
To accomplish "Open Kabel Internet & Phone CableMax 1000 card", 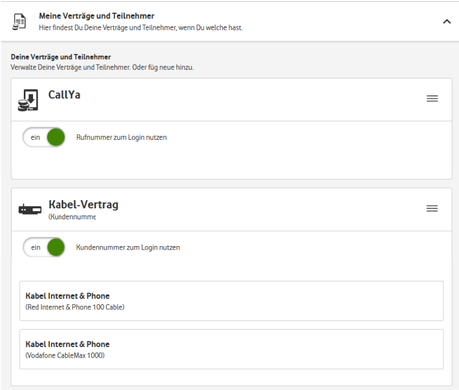I will [231, 349].
